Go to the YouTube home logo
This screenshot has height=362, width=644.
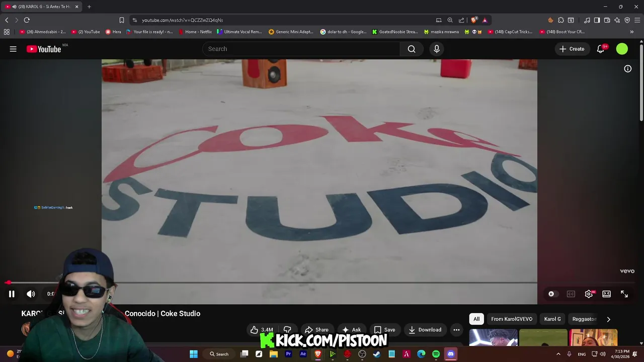[x=44, y=49]
